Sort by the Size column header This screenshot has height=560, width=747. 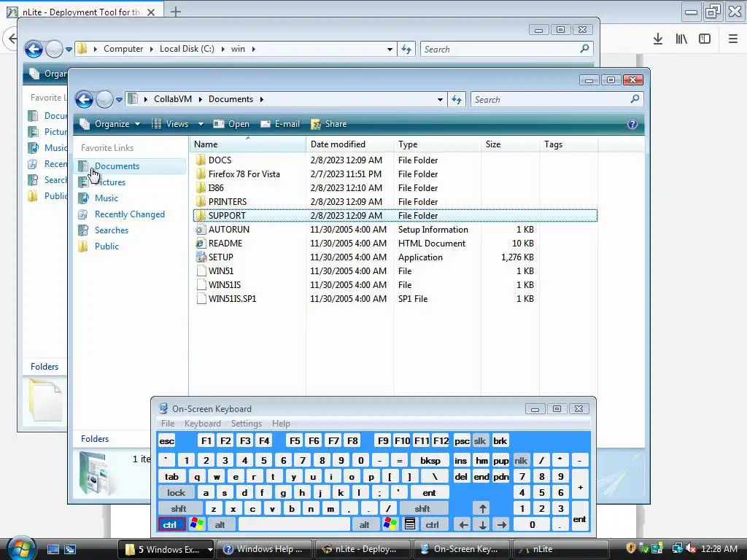tap(510, 144)
